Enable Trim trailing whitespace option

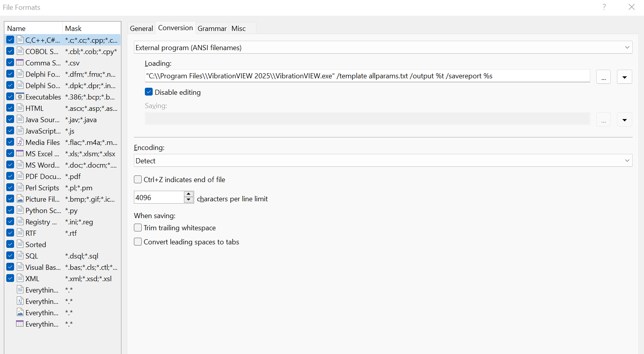point(138,228)
